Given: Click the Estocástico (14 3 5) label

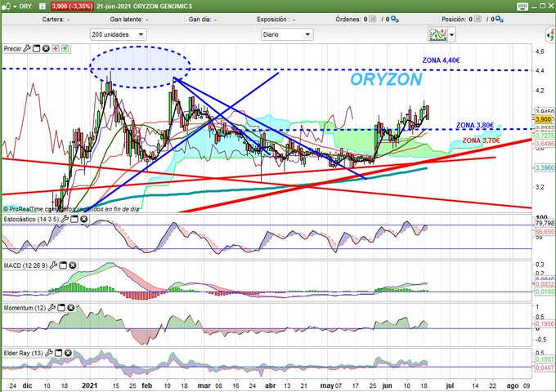Looking at the screenshot, I should point(31,219).
